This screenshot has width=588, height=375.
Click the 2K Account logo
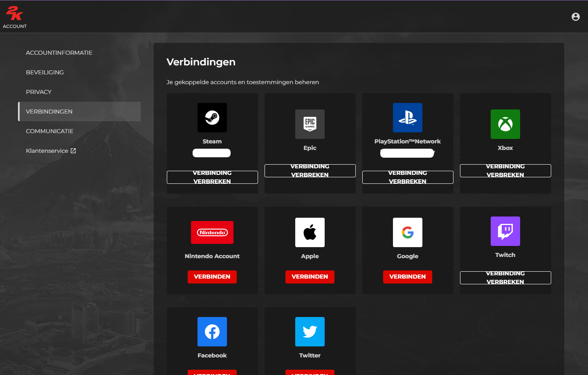click(15, 17)
